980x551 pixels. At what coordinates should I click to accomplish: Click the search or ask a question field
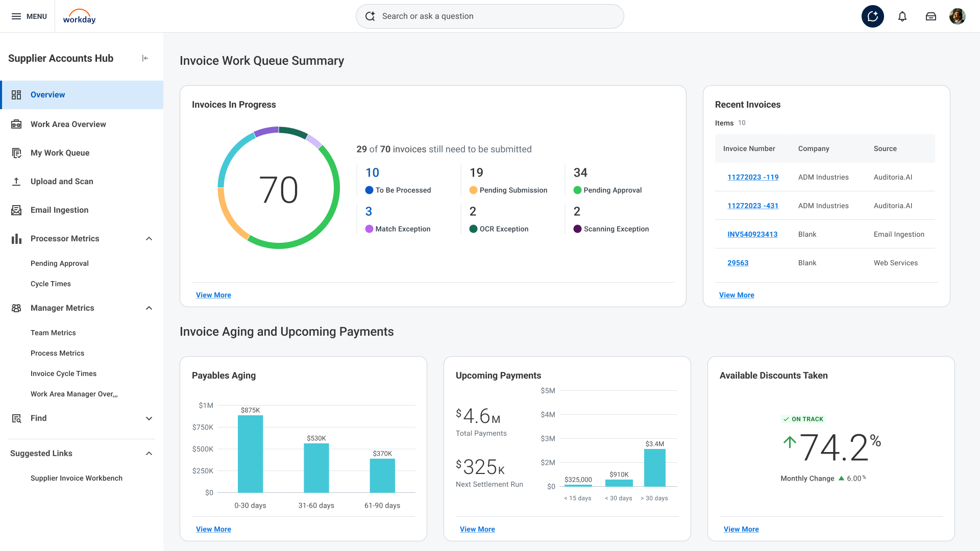click(489, 16)
